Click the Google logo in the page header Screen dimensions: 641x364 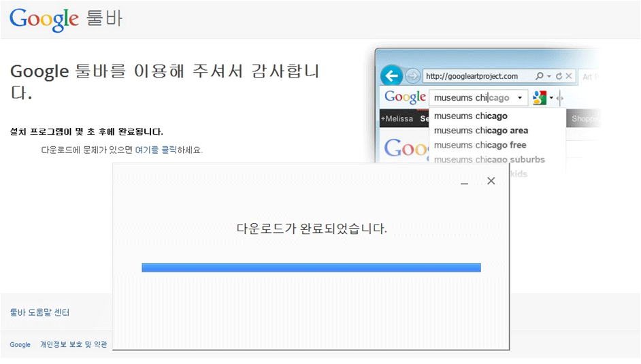coord(44,19)
